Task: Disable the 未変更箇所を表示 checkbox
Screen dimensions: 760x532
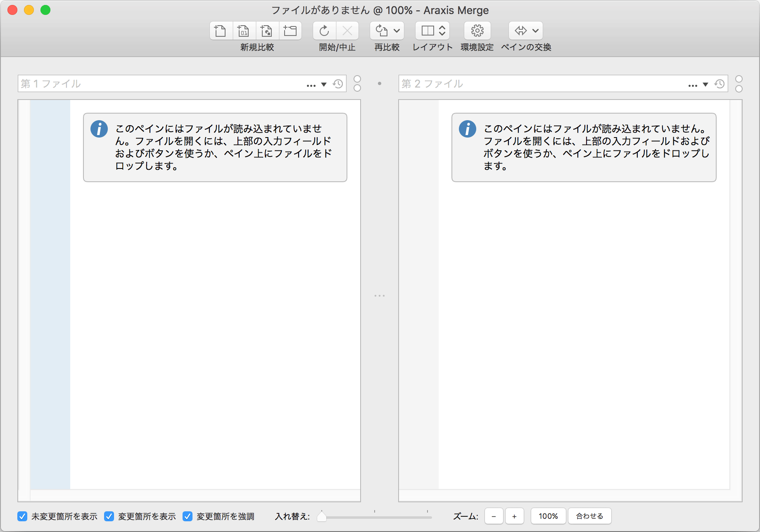Action: click(x=21, y=516)
